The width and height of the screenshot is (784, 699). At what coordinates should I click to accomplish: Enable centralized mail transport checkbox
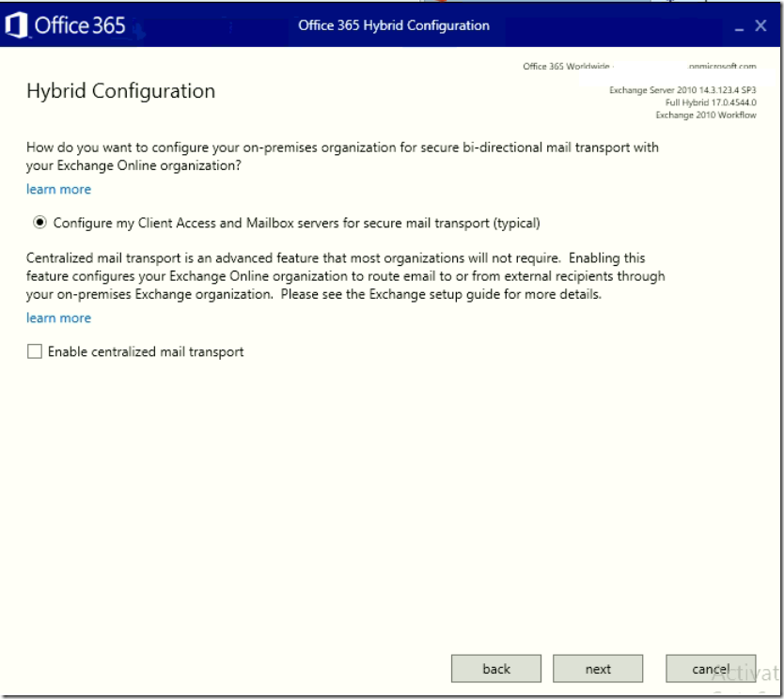click(35, 351)
